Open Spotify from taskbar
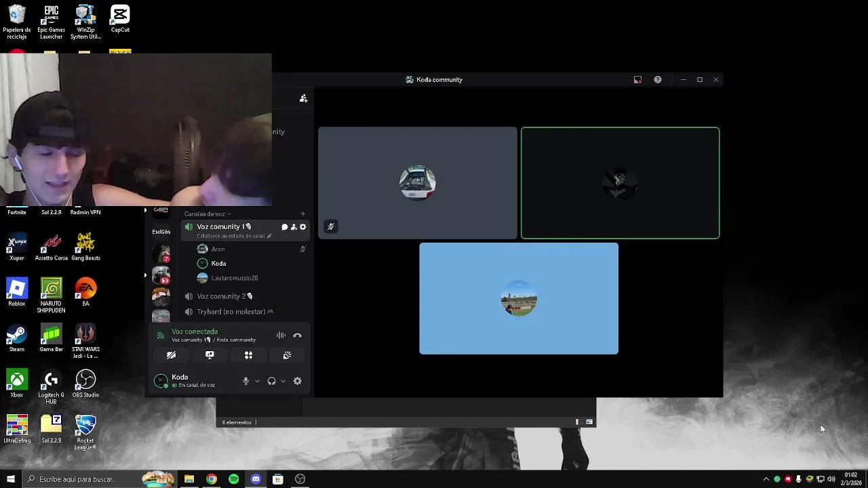 233,479
